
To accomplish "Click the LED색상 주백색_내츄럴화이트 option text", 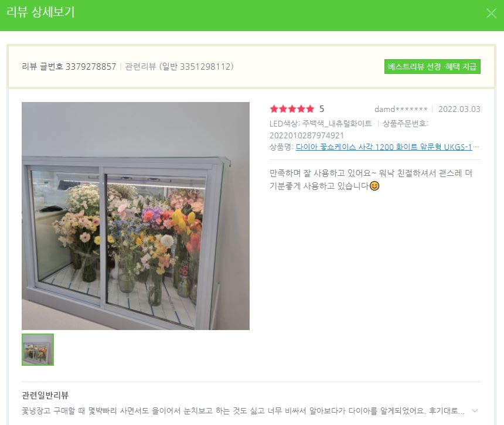I will tap(321, 124).
